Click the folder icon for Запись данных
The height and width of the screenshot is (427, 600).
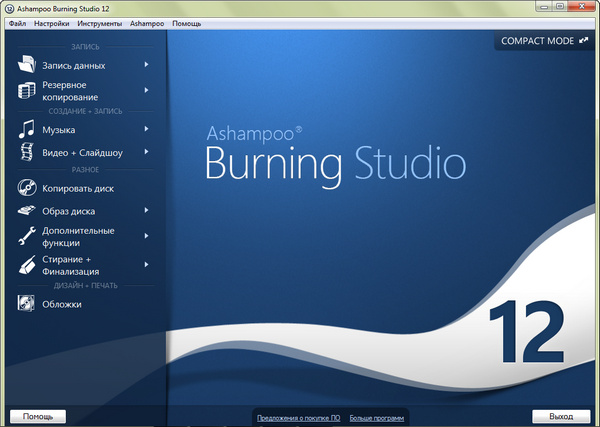tap(26, 65)
